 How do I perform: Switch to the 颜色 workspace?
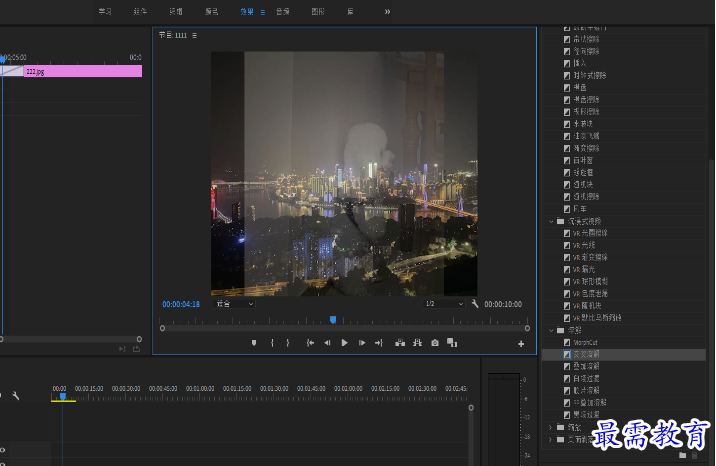pyautogui.click(x=211, y=11)
